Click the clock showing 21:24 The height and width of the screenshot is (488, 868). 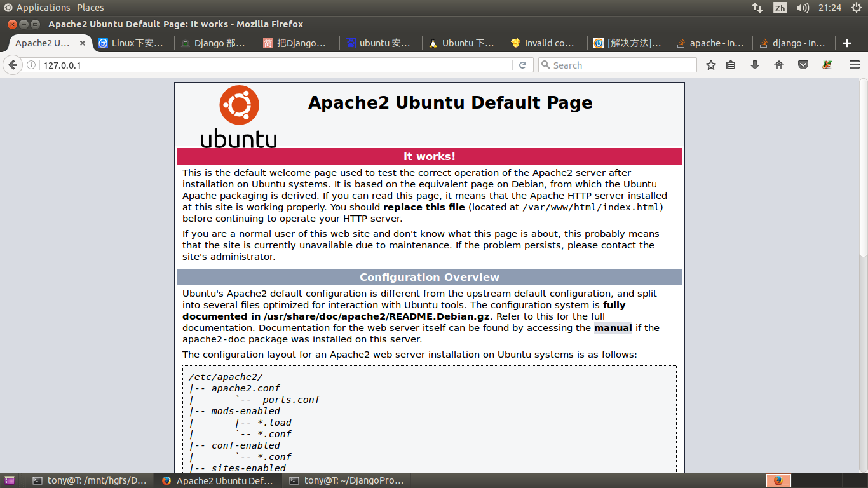pyautogui.click(x=830, y=8)
